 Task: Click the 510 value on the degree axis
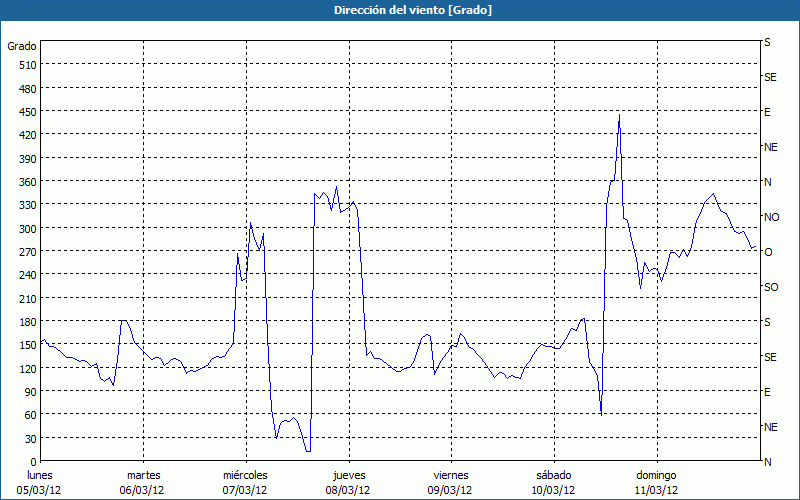pyautogui.click(x=27, y=65)
